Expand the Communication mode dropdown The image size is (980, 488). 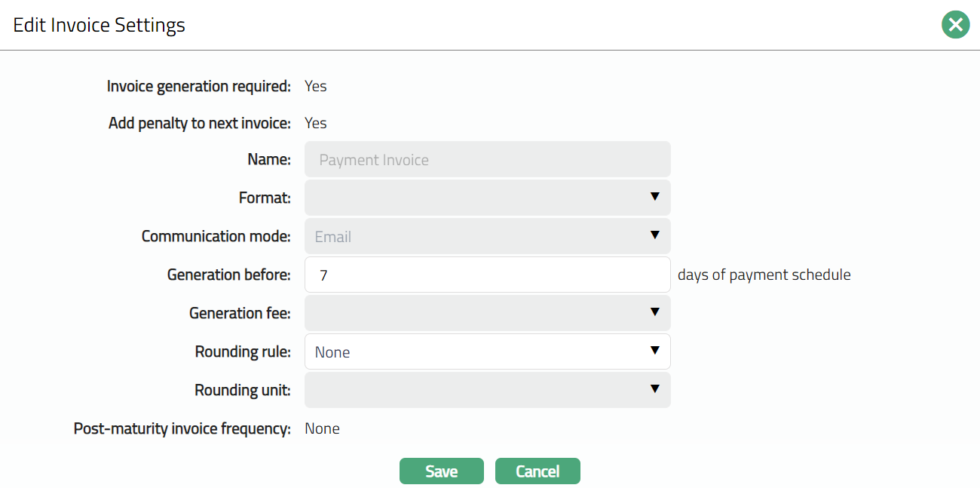point(487,237)
